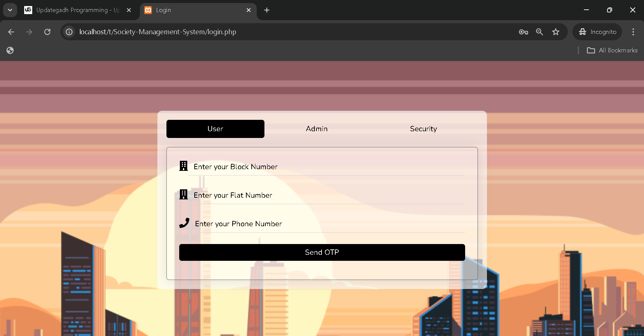Close the Updategadh Programming tab
This screenshot has height=336, width=644.
point(129,10)
